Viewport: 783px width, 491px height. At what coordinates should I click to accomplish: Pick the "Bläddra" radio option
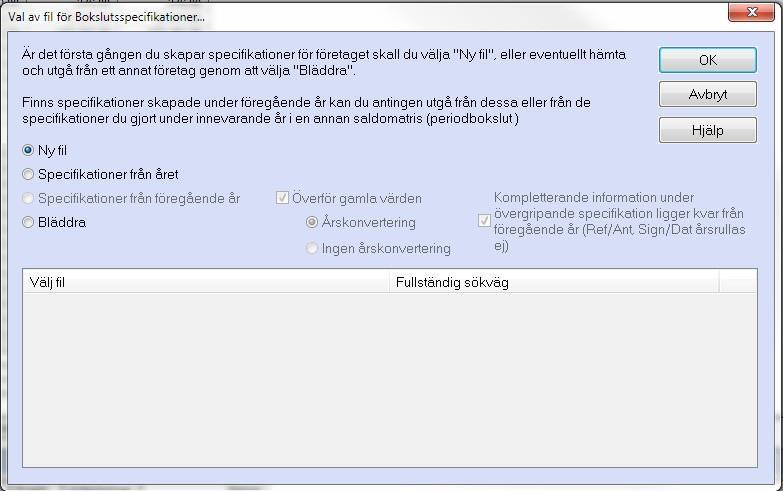pos(28,222)
